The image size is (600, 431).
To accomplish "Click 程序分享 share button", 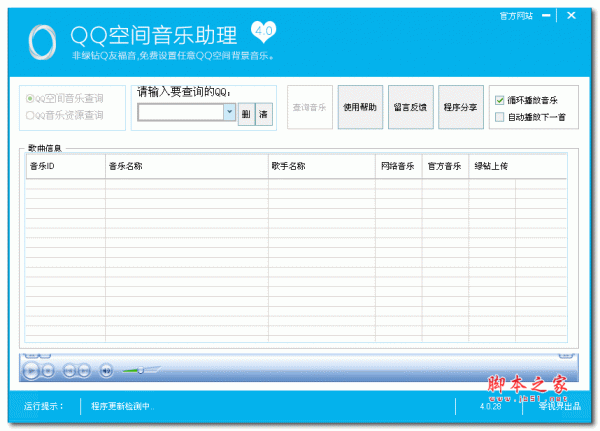I will tap(461, 107).
